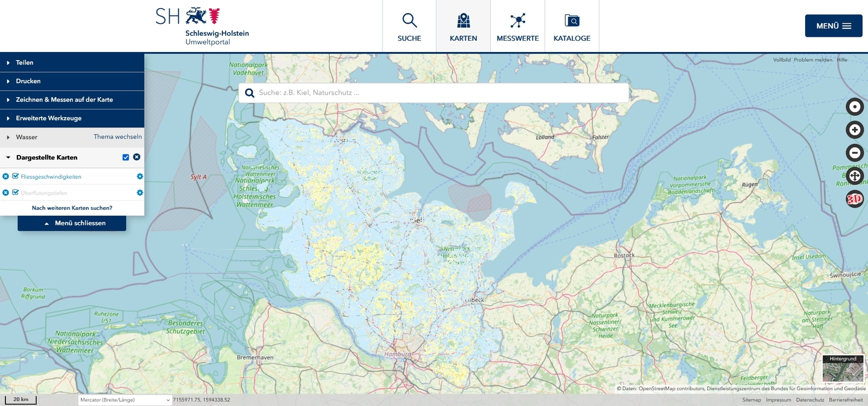Image resolution: width=868 pixels, height=406 pixels.
Task: Locate my position on the map
Action: (x=854, y=107)
